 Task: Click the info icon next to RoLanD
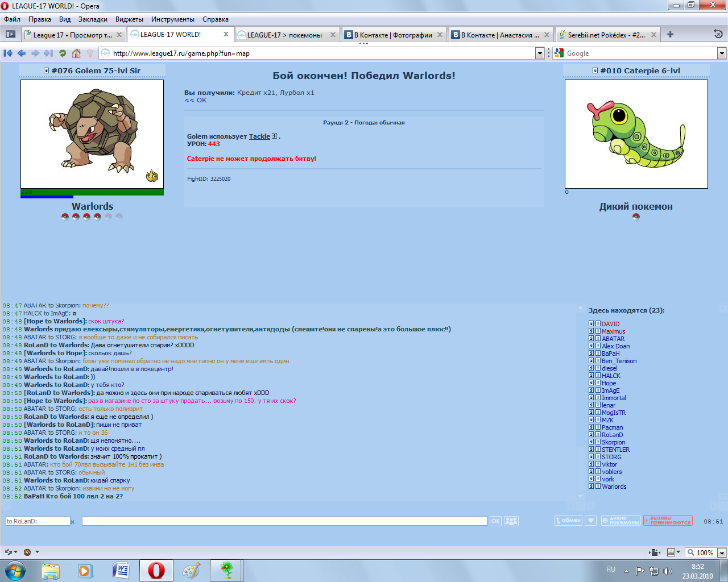point(591,434)
